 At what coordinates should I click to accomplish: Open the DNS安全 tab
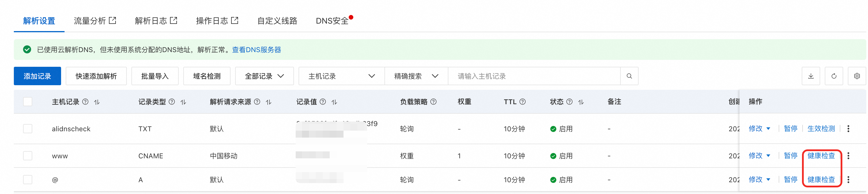pos(332,21)
